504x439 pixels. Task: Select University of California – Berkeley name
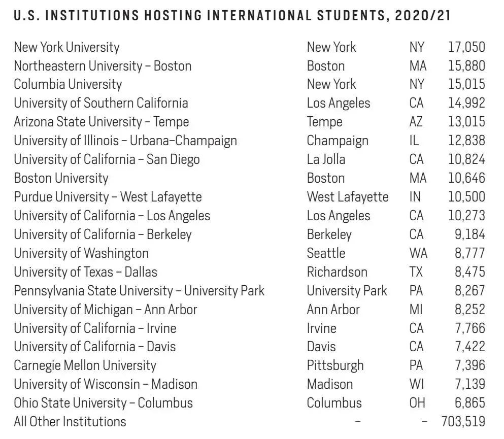click(103, 234)
